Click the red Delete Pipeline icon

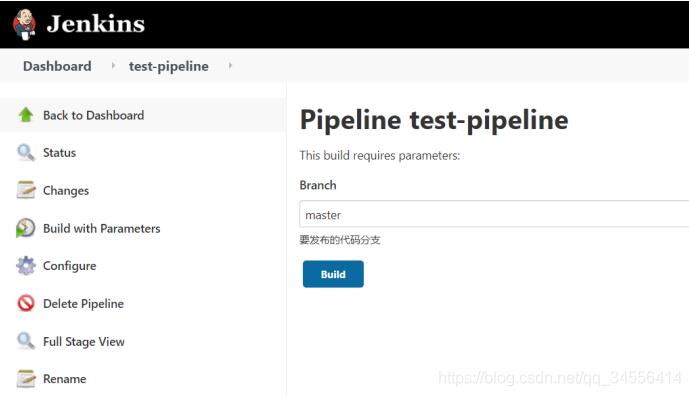click(x=26, y=304)
